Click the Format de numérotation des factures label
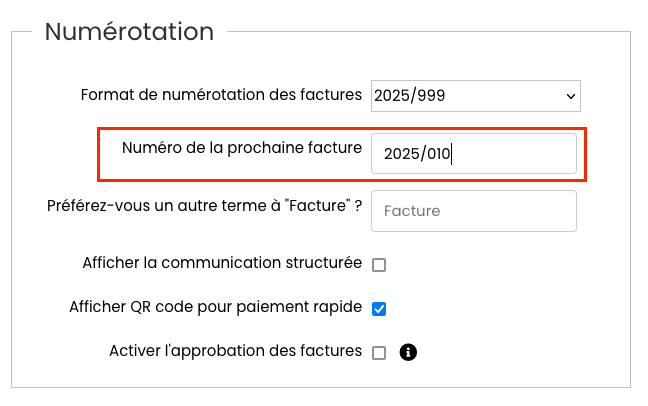Image resolution: width=648 pixels, height=406 pixels. click(221, 95)
